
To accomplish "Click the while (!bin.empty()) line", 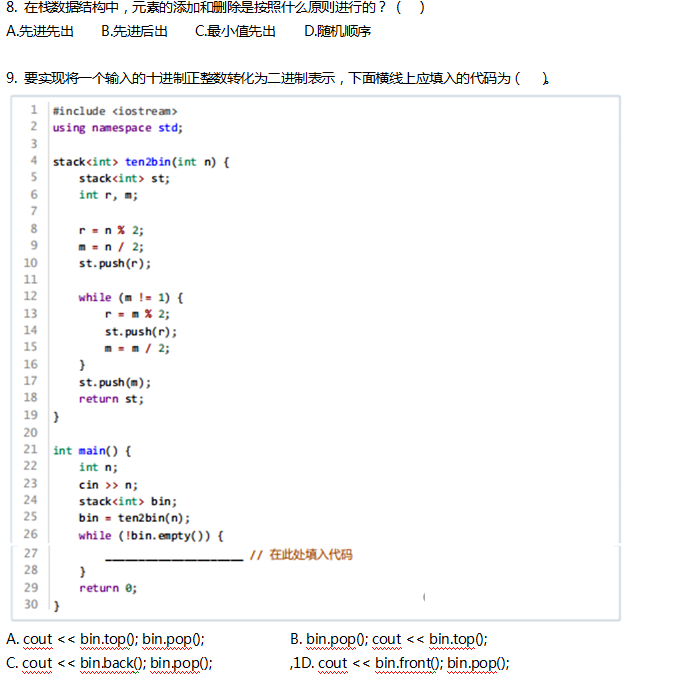I will (x=151, y=535).
